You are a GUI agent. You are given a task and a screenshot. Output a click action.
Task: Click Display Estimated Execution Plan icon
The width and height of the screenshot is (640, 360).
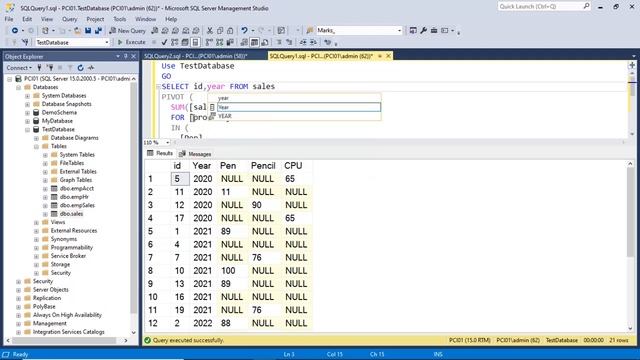(x=175, y=42)
